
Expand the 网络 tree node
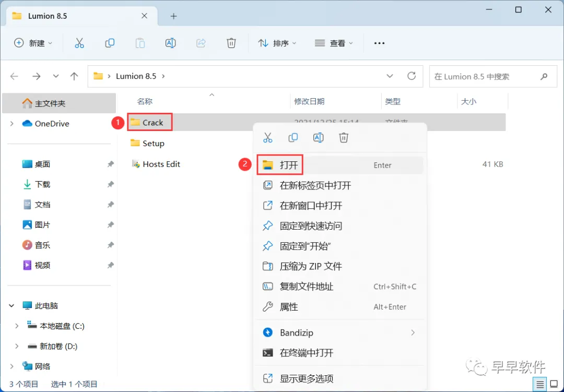tap(12, 366)
